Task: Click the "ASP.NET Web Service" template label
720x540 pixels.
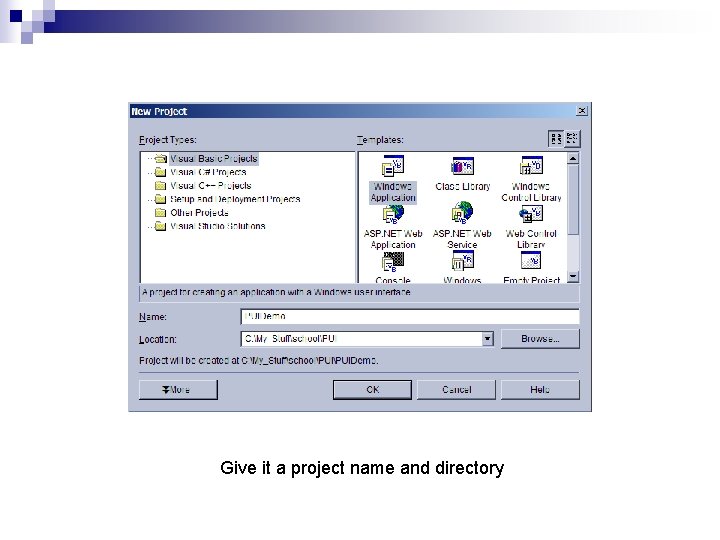Action: pyautogui.click(x=462, y=239)
